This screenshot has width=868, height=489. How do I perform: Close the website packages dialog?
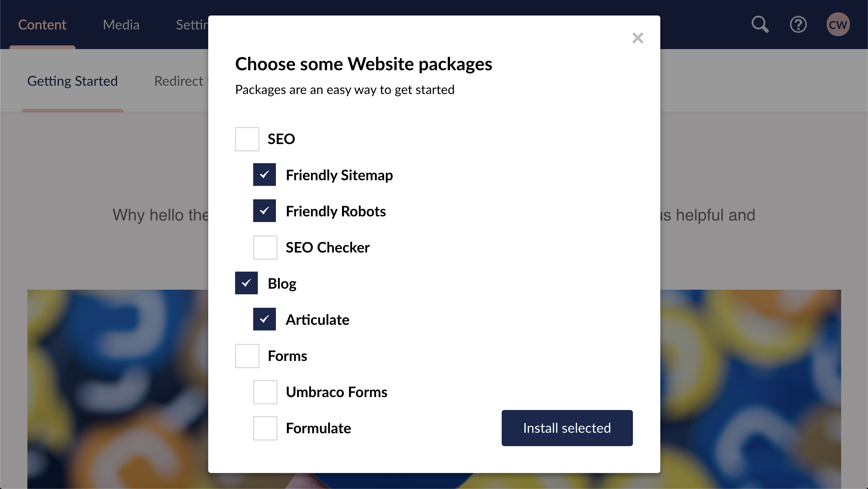point(637,37)
